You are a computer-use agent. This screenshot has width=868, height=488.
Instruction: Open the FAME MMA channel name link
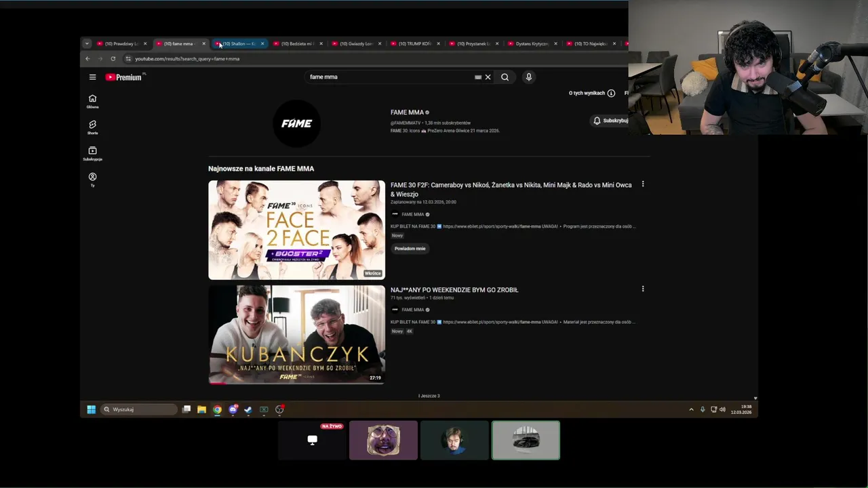pyautogui.click(x=407, y=113)
